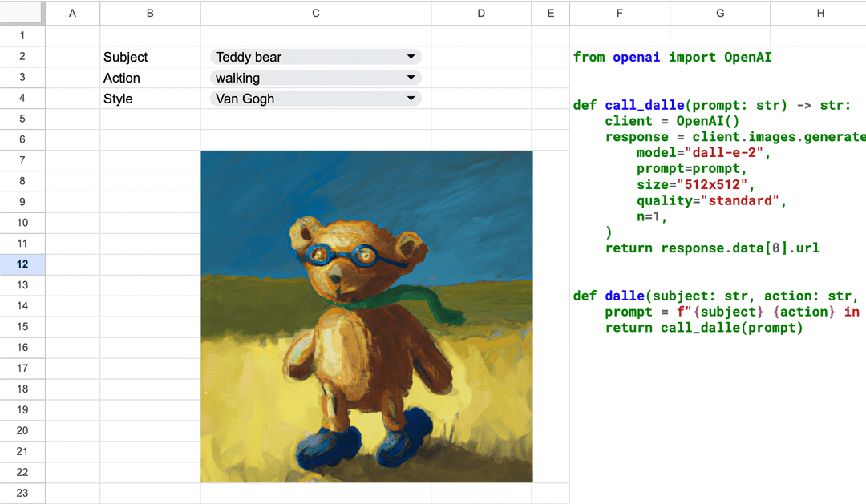Select column F header
Screen dimensions: 866x504
click(620, 14)
